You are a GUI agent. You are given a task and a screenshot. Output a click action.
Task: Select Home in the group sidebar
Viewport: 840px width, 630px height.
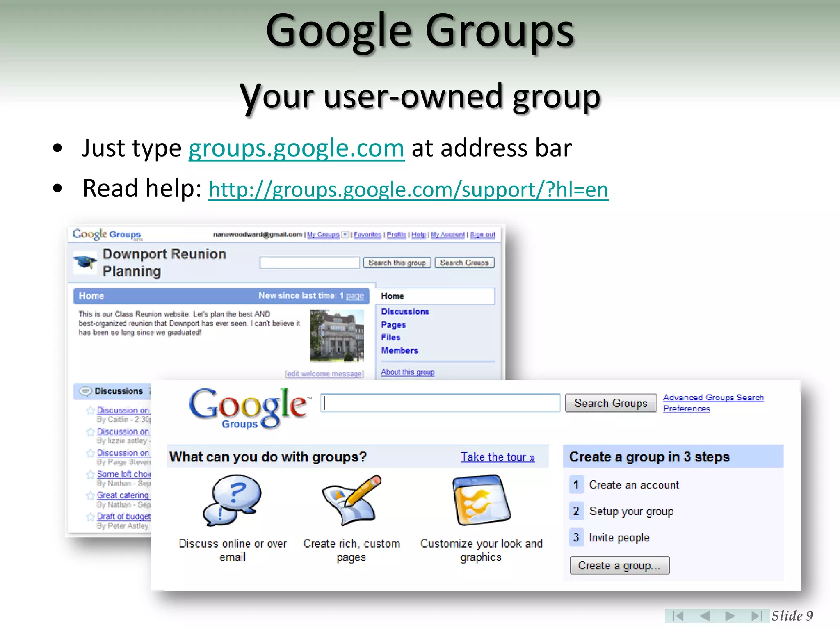click(x=435, y=296)
